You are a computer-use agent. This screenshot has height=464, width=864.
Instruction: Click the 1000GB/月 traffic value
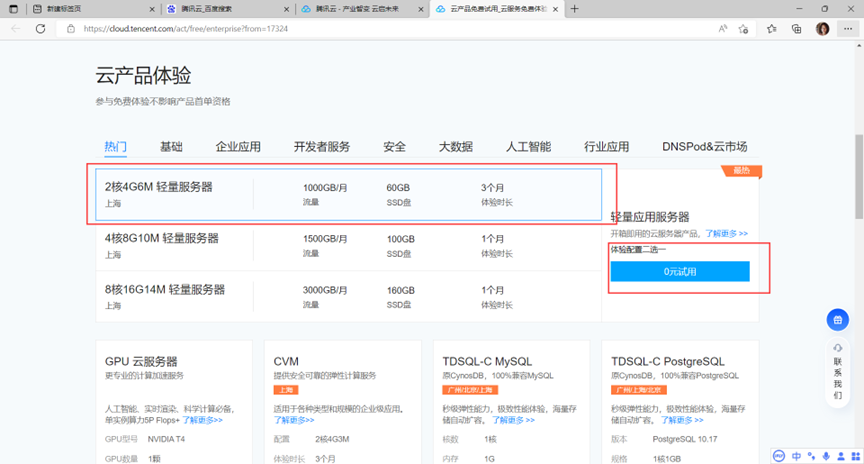tap(325, 188)
